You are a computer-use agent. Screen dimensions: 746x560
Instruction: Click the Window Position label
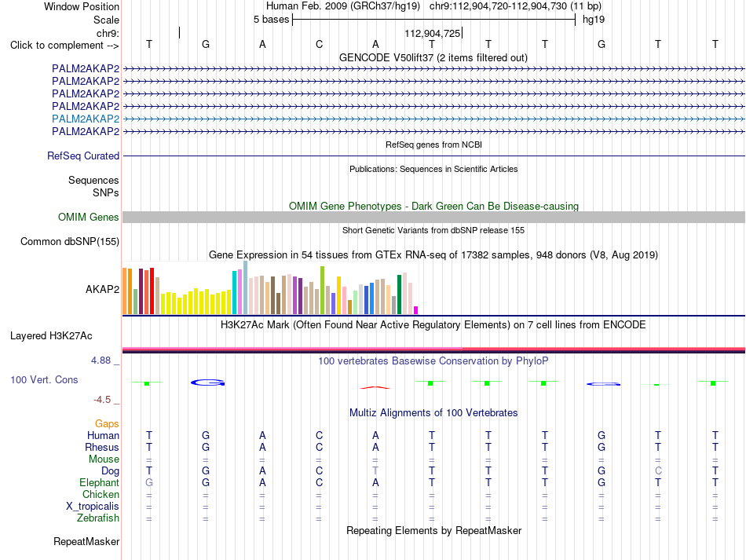pos(82,6)
